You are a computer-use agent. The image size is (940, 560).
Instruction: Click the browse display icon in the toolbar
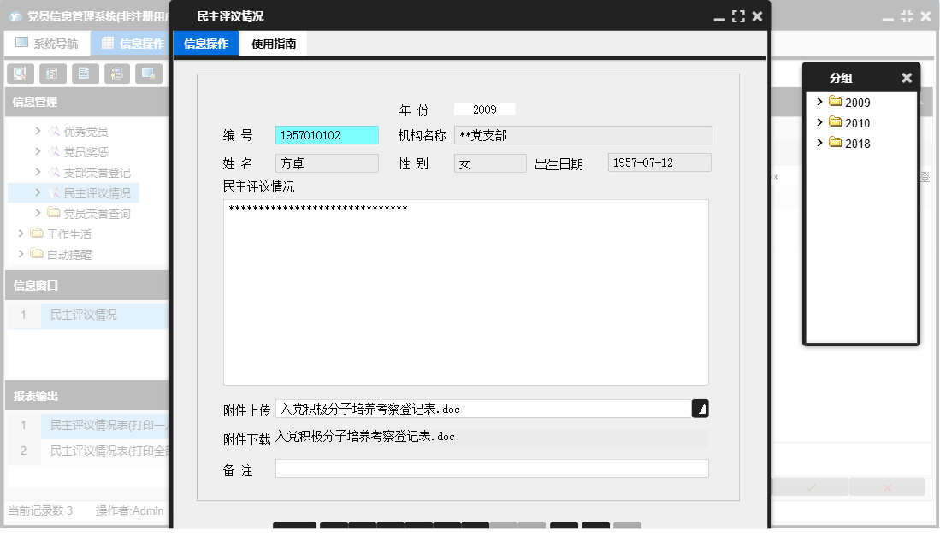click(151, 74)
